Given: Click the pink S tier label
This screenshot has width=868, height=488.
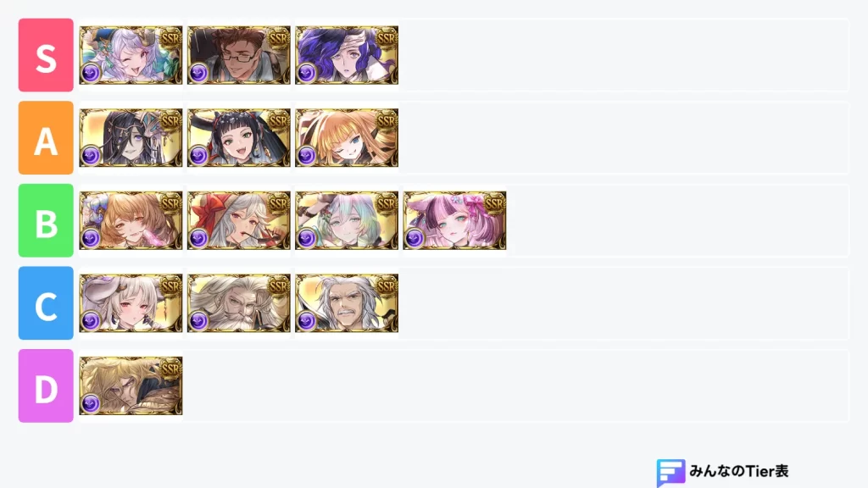Looking at the screenshot, I should tap(46, 55).
